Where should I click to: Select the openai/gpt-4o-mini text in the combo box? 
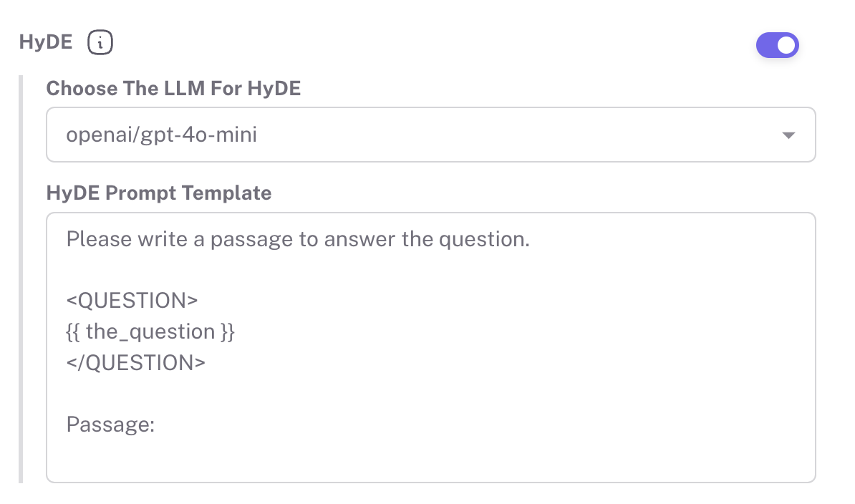(x=161, y=135)
